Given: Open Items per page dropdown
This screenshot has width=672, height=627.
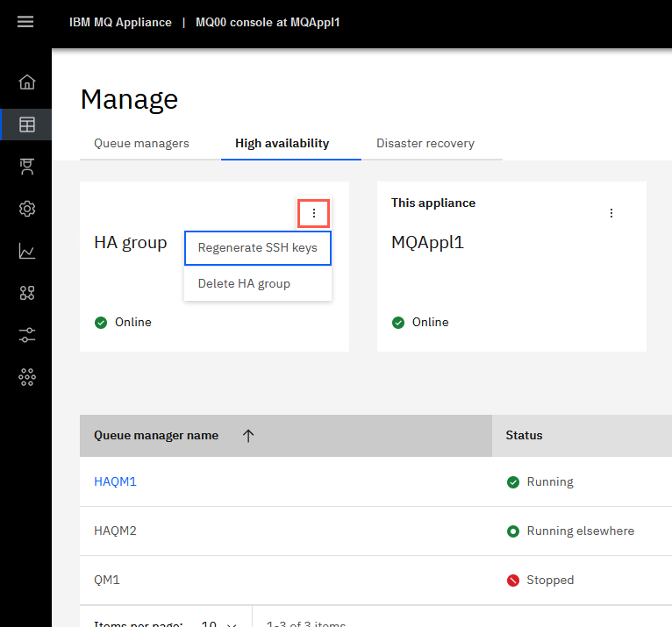Looking at the screenshot, I should tap(219, 623).
